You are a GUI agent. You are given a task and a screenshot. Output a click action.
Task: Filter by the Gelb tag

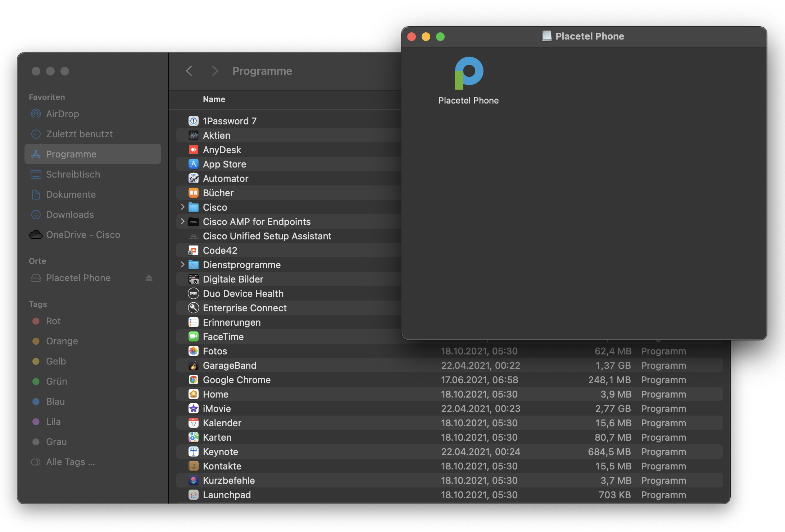coord(93,361)
